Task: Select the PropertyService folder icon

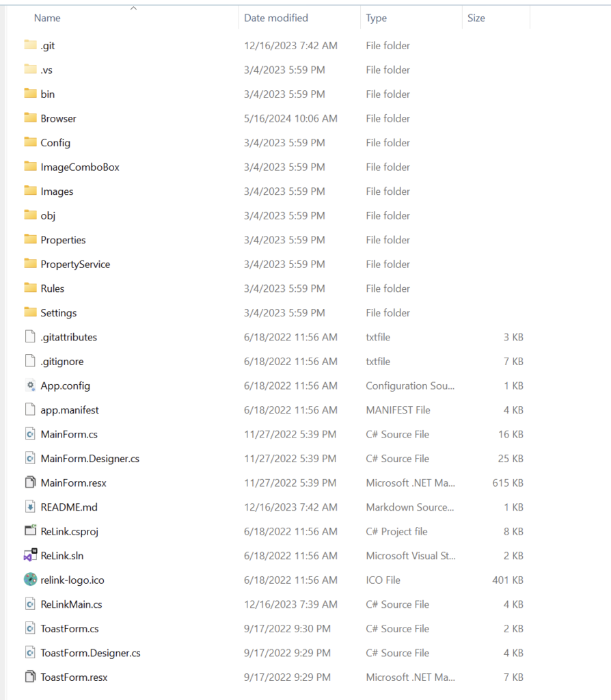Action: [x=30, y=264]
